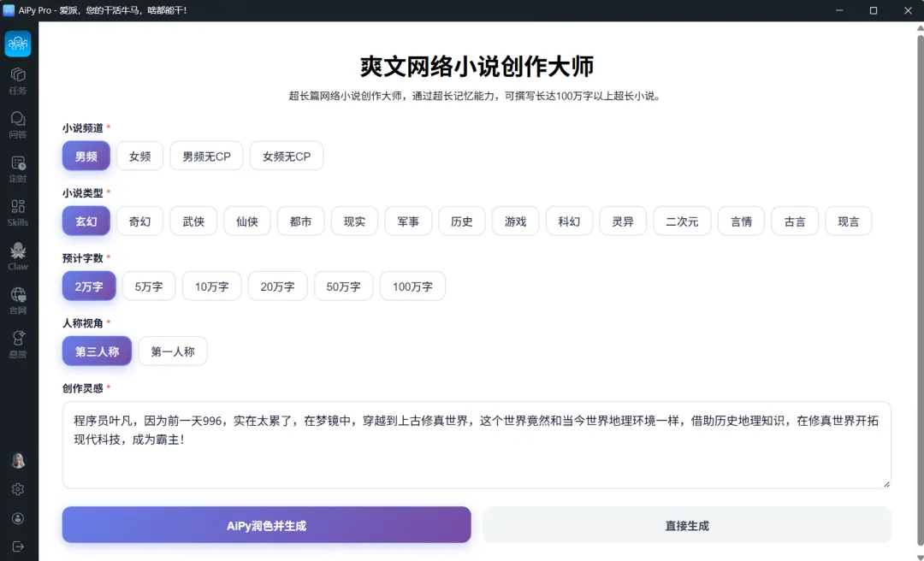
Task: Choose the 武侠 novel type
Action: tap(193, 221)
